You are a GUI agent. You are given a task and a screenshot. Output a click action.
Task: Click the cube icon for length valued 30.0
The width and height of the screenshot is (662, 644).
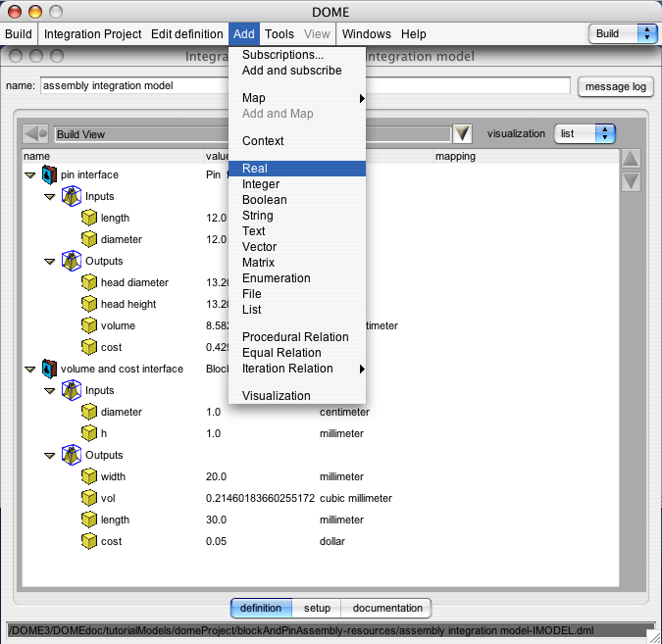coord(89,520)
